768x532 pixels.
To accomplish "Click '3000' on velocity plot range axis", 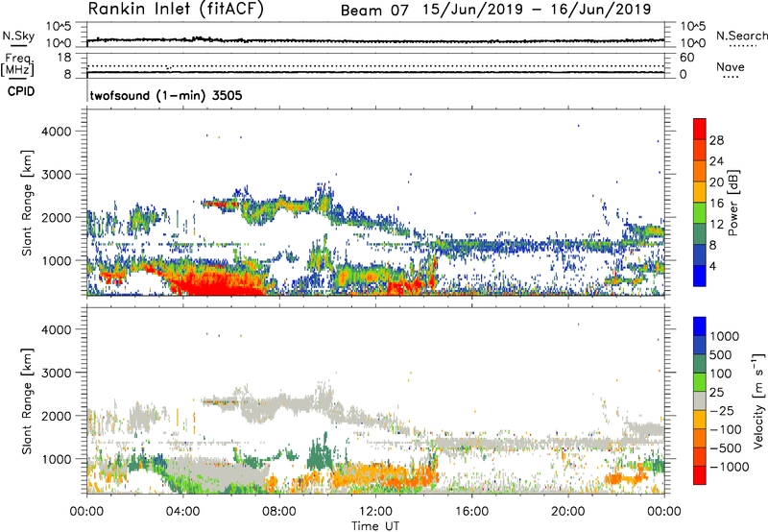I will [x=56, y=373].
